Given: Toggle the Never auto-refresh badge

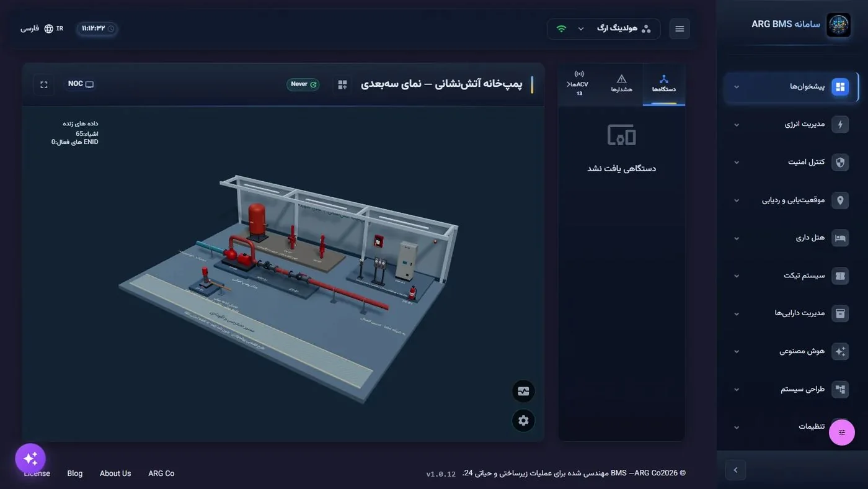Looking at the screenshot, I should (303, 84).
